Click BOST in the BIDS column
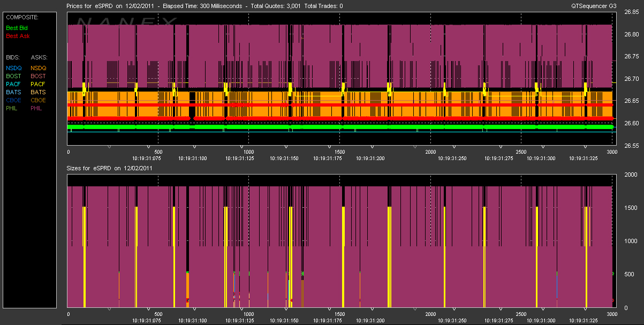644x325 pixels. 14,76
